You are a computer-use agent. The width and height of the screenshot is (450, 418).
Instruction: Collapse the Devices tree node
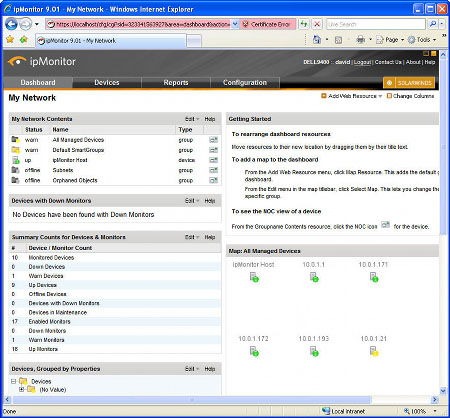(x=13, y=381)
